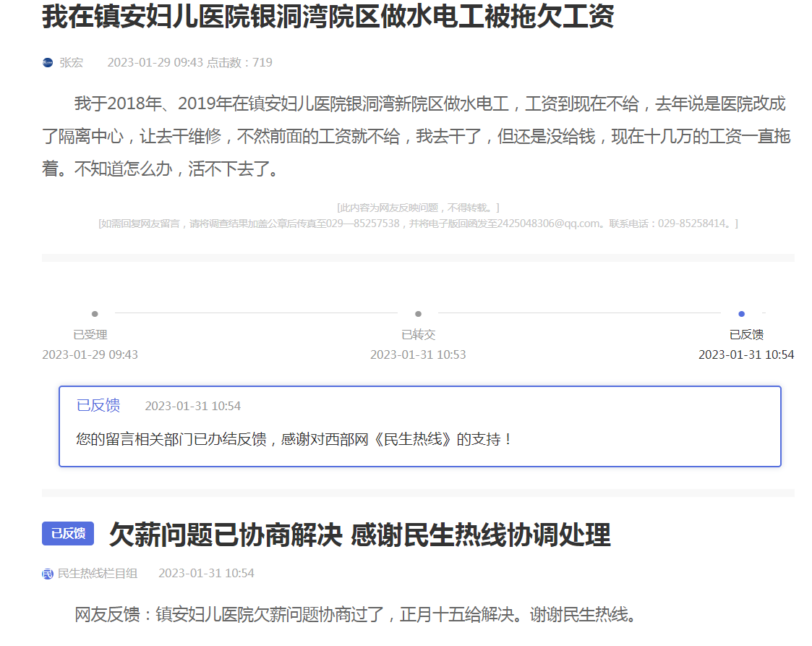The width and height of the screenshot is (812, 646).
Task: Click the 点击数：719 view counter
Action: click(x=239, y=63)
